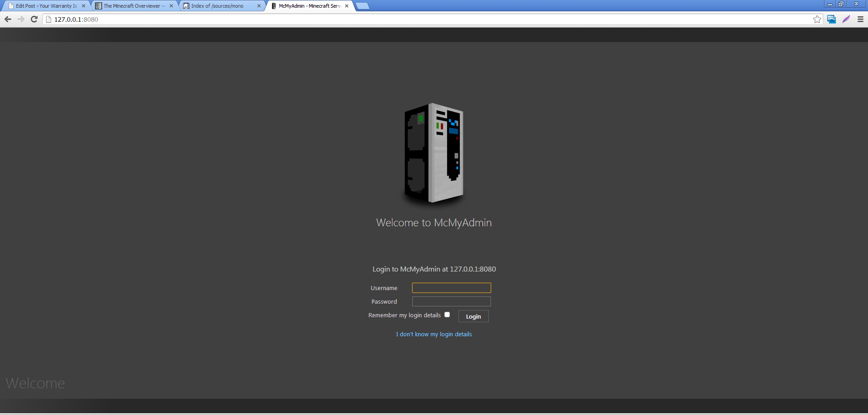Switch to Edit Post Your Warranty tab

pos(46,6)
